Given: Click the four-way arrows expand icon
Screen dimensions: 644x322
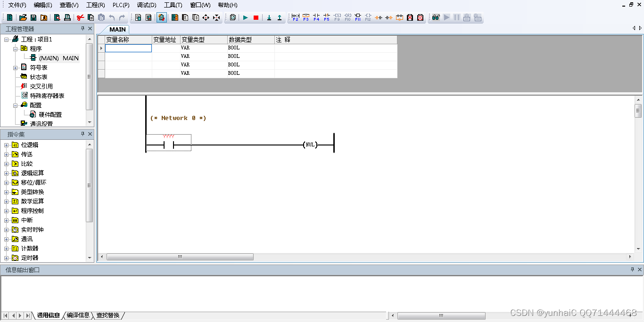Looking at the screenshot, I should [206, 17].
